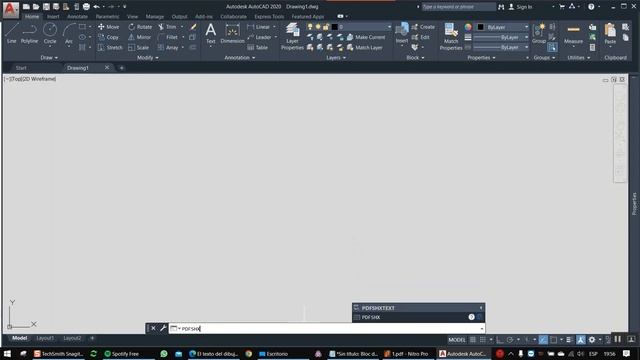
Task: Click the Group tool
Action: pos(539,33)
